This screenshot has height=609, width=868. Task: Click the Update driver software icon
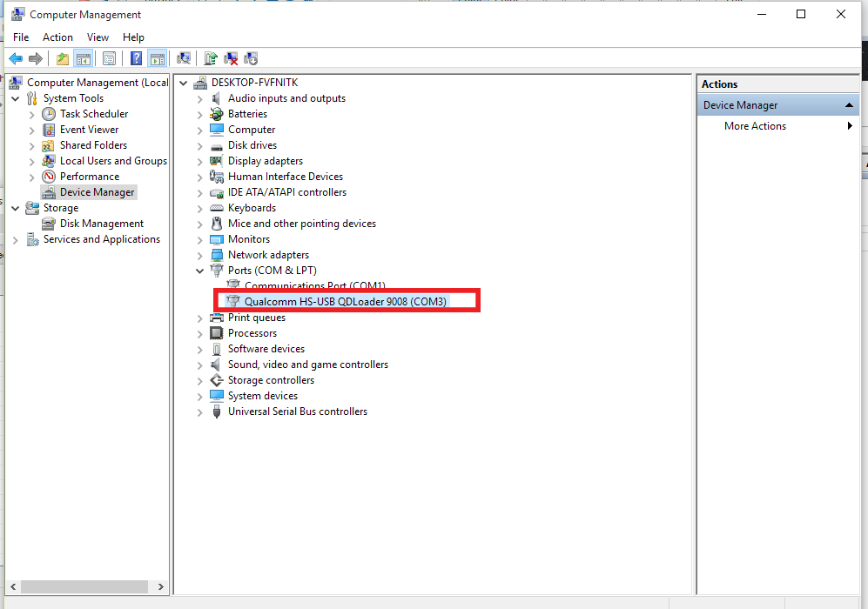click(211, 59)
